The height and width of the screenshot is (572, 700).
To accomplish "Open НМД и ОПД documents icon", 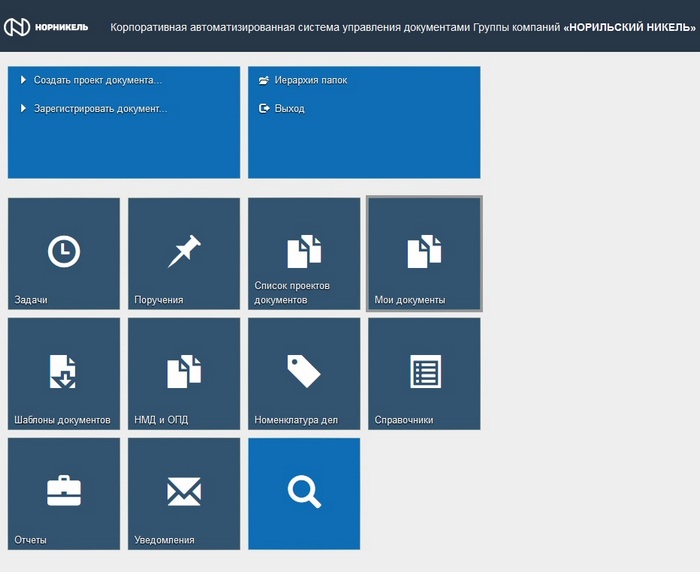I will tap(184, 371).
